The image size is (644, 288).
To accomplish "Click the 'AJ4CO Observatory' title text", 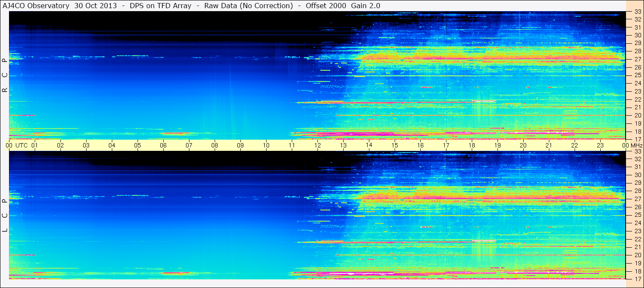I will click(x=36, y=6).
